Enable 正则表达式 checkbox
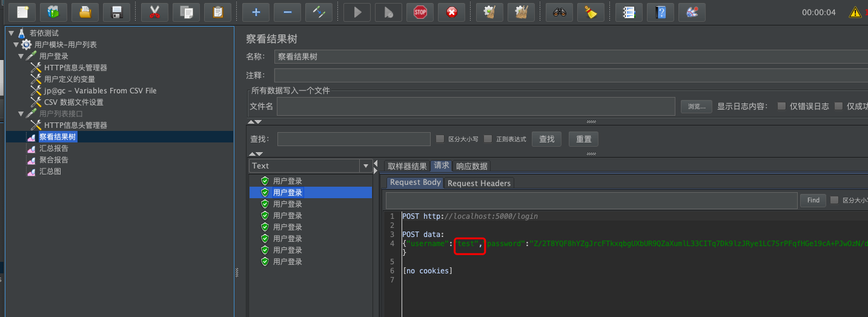The image size is (868, 317). click(x=488, y=139)
